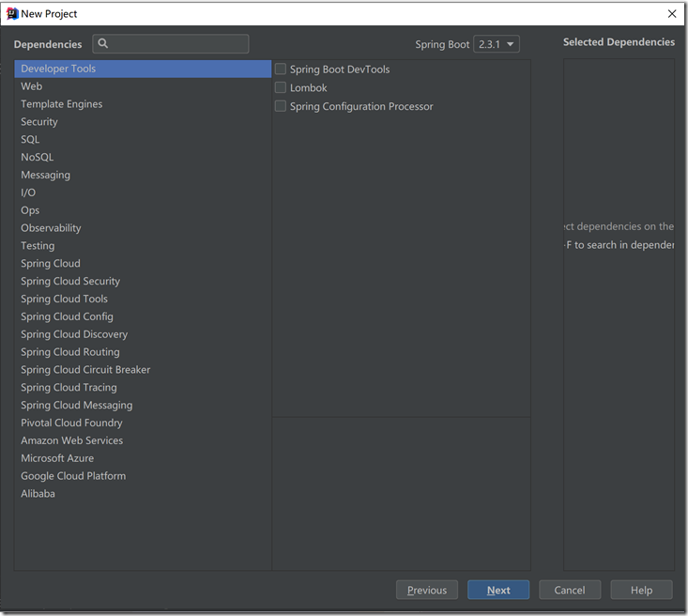This screenshot has width=688, height=616.
Task: Open Spring Cloud Tracing category
Action: tap(143, 387)
